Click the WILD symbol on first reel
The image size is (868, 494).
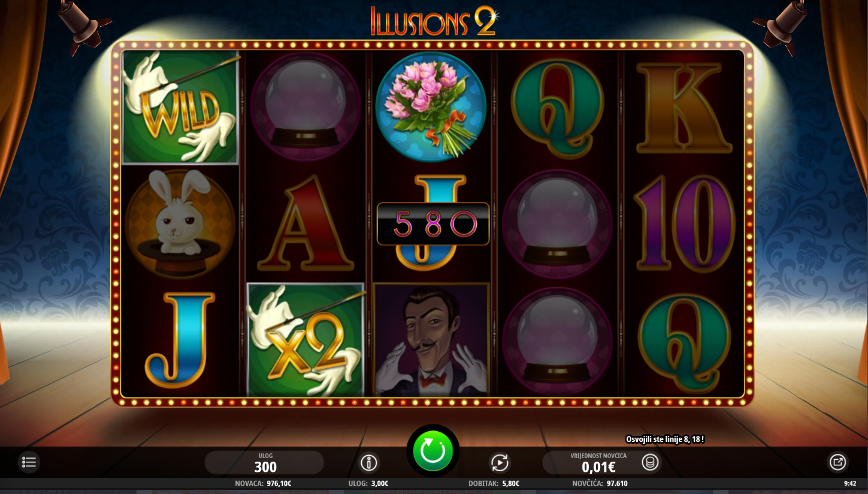pyautogui.click(x=180, y=107)
